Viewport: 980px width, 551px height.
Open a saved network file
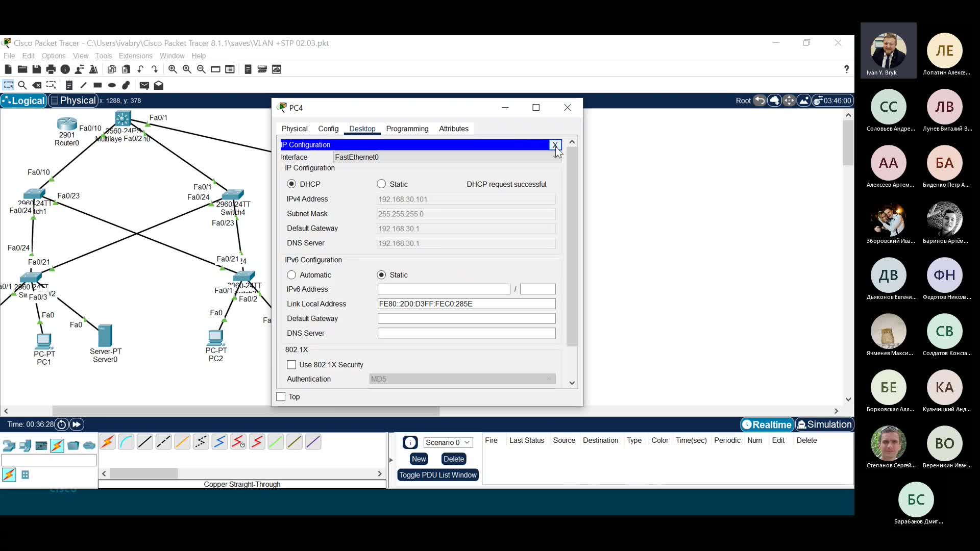[22, 69]
